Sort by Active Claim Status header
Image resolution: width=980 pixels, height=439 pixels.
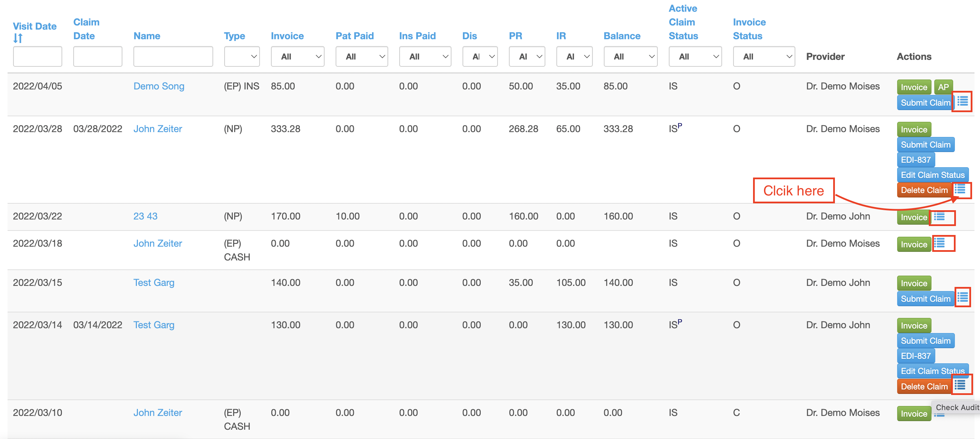pyautogui.click(x=683, y=22)
